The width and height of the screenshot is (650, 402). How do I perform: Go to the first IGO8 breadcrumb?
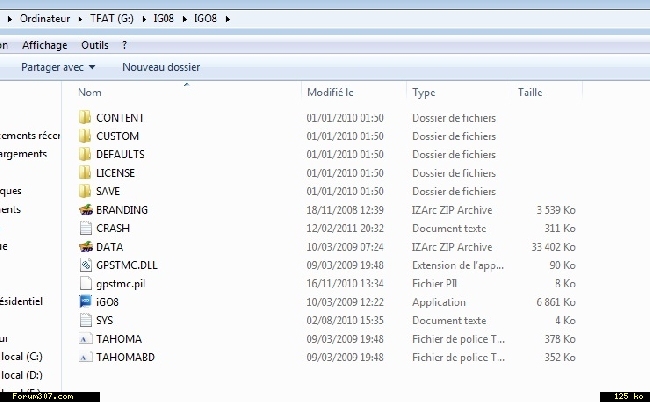pyautogui.click(x=164, y=19)
